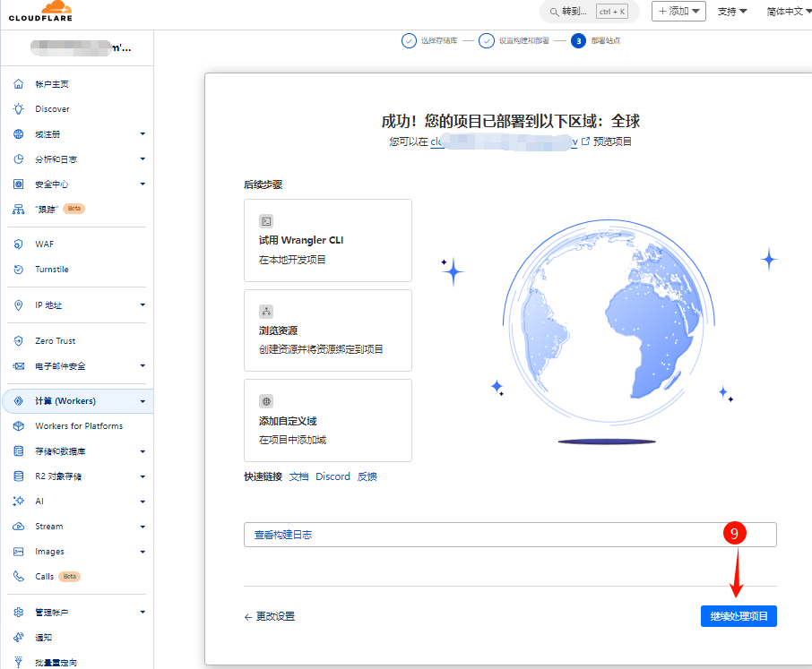The image size is (812, 669).
Task: Open the 试用 Wrangler CLI card
Action: [327, 240]
